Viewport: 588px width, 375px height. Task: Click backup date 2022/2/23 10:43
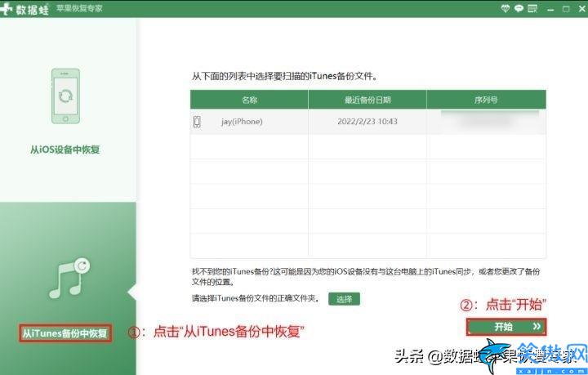[367, 122]
